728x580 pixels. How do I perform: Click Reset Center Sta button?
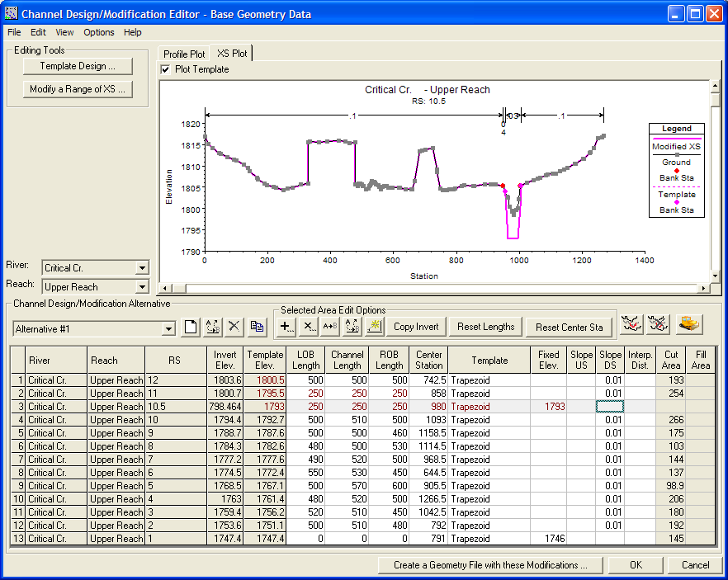tap(569, 327)
